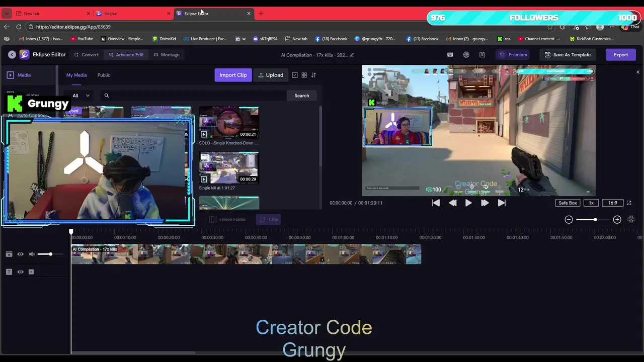644x362 pixels.
Task: Switch media list to grid view
Action: [x=304, y=75]
